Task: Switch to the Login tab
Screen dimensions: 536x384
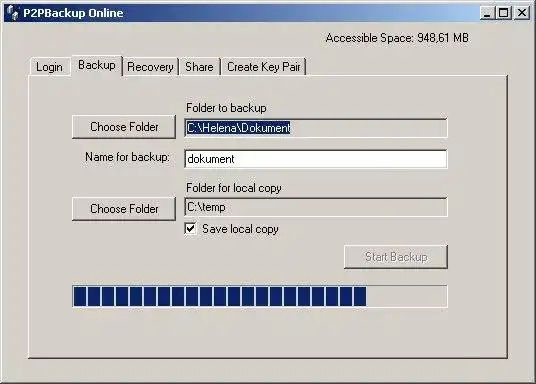Action: [50, 67]
